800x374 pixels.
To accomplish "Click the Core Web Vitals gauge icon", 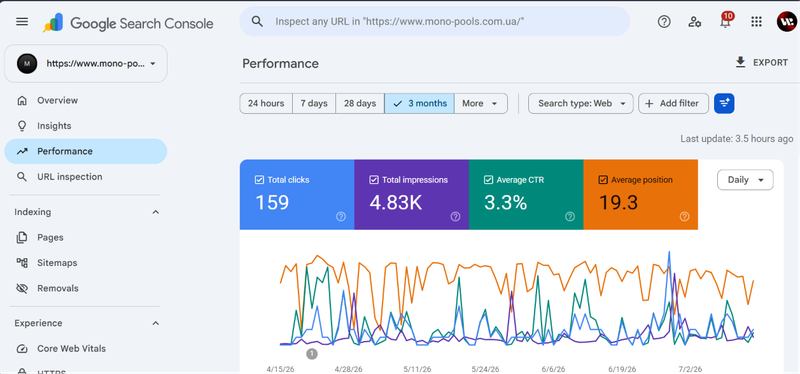I will pos(22,349).
